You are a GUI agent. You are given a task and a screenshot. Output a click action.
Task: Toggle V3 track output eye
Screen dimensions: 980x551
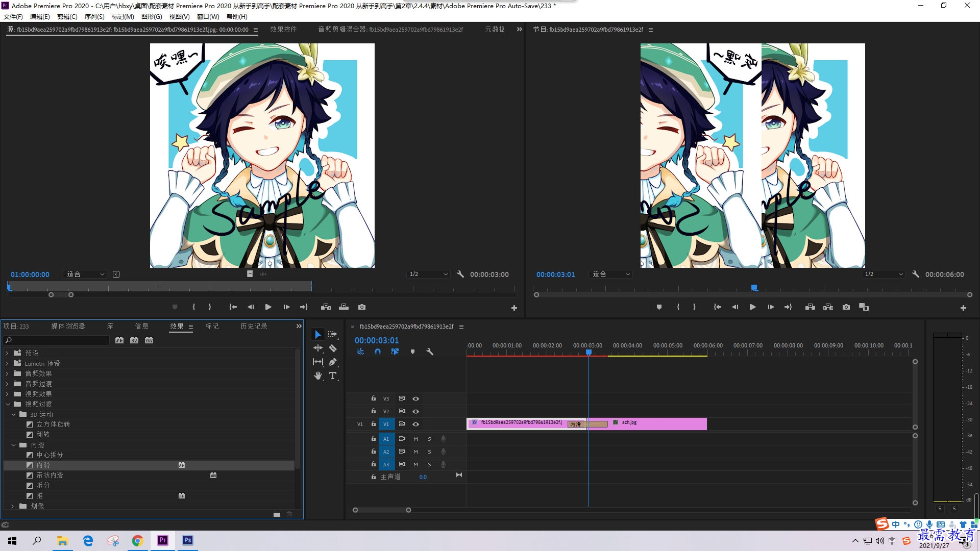point(416,398)
